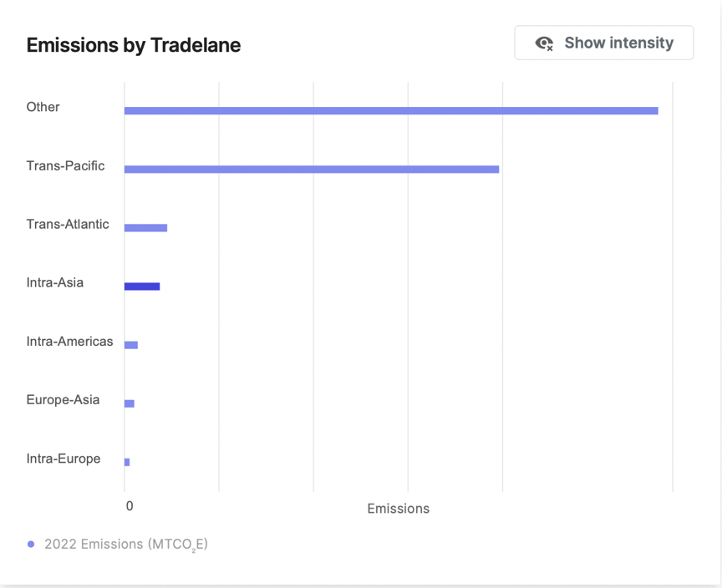Click the Emissions by Tradelane heading
722x588 pixels.
(x=134, y=45)
